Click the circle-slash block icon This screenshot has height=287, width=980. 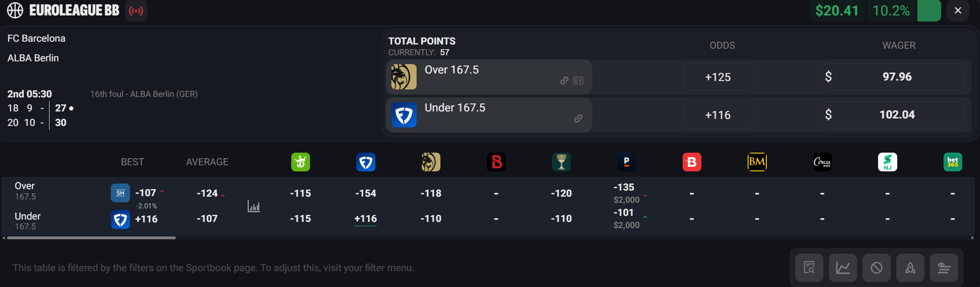pos(876,268)
